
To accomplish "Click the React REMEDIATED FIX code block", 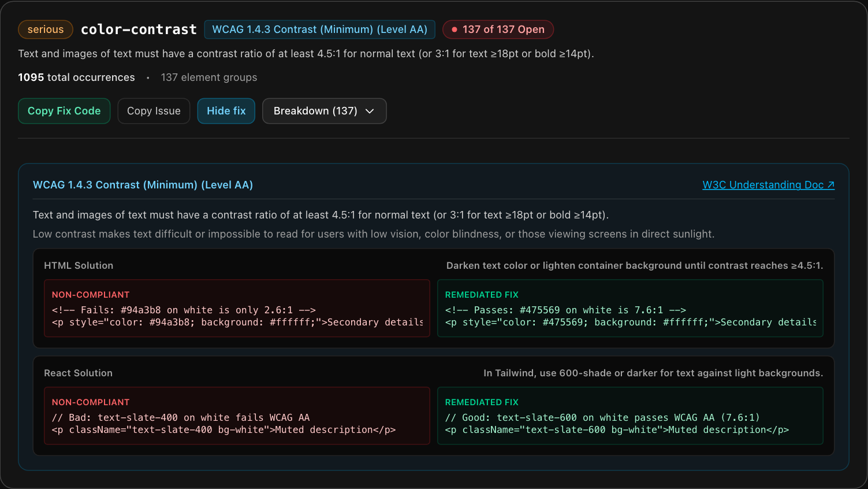I will pyautogui.click(x=630, y=416).
